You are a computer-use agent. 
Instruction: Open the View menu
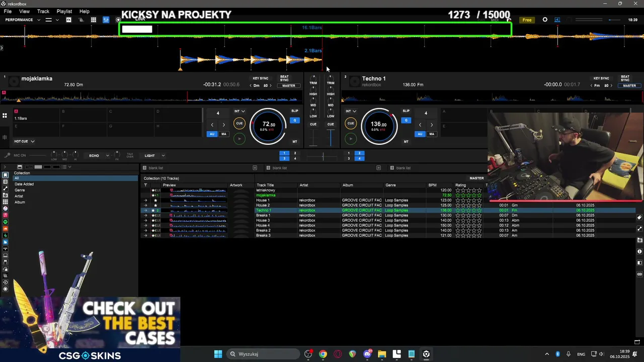pos(24,11)
